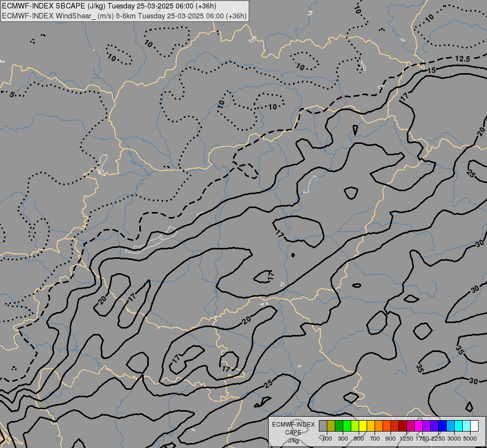Viewport: 487px width, 448px height.
Task: Click the legend value 300
Action: [x=343, y=439]
